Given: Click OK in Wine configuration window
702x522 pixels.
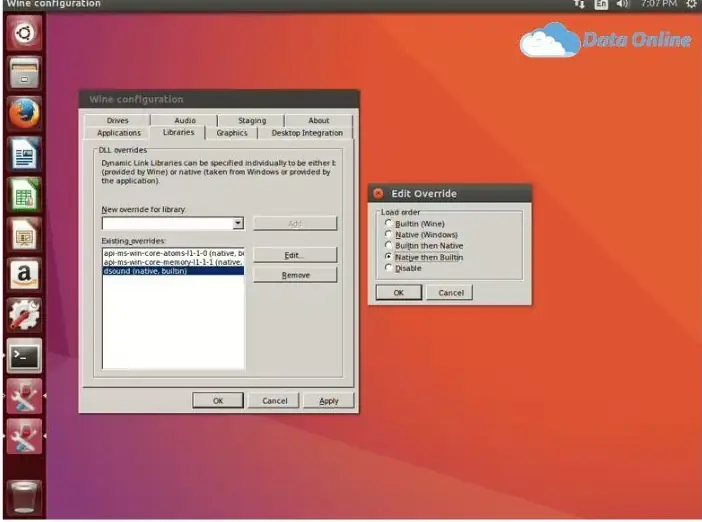Looking at the screenshot, I should [x=218, y=401].
